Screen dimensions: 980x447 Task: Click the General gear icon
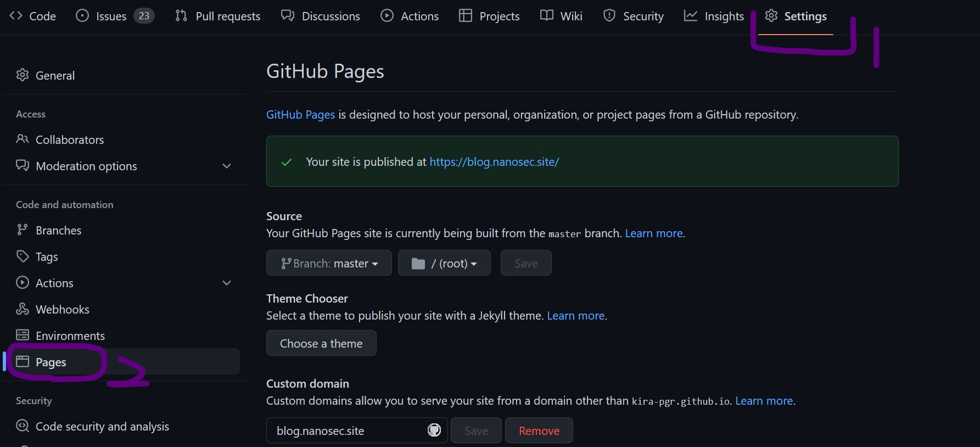(x=23, y=75)
